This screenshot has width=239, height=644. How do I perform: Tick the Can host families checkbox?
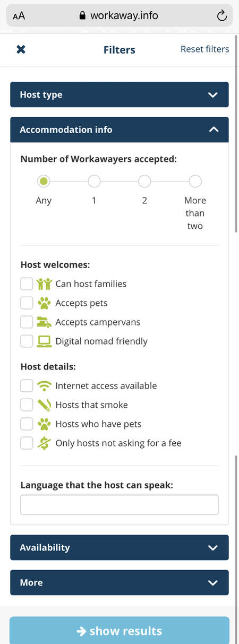pos(27,284)
